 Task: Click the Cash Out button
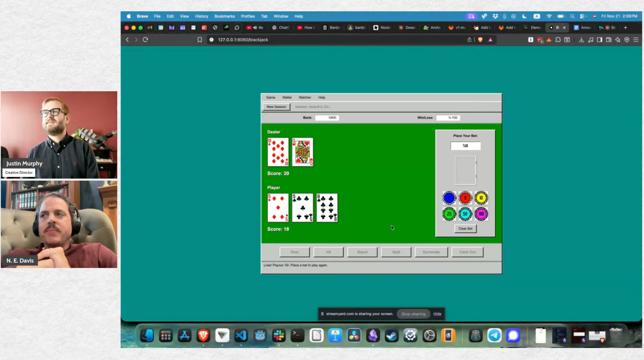[x=467, y=252]
